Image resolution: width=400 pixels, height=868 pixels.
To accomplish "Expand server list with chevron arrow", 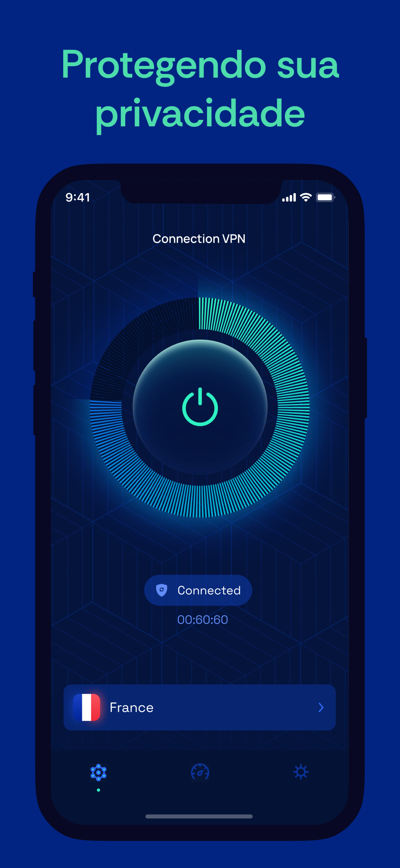I will click(321, 707).
